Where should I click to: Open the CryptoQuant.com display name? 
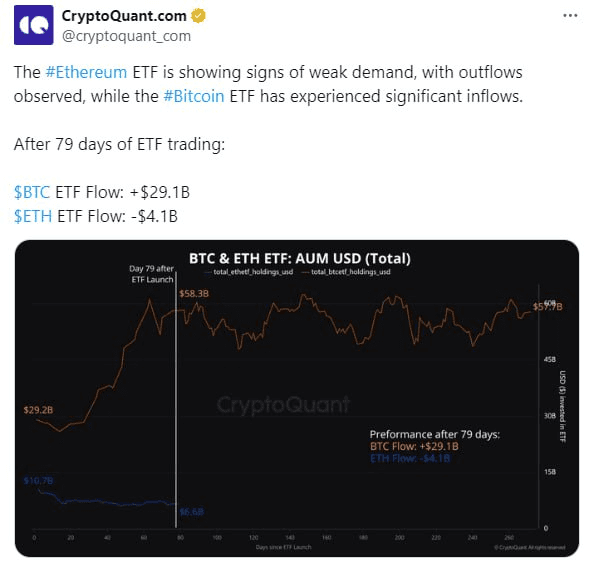coord(124,16)
